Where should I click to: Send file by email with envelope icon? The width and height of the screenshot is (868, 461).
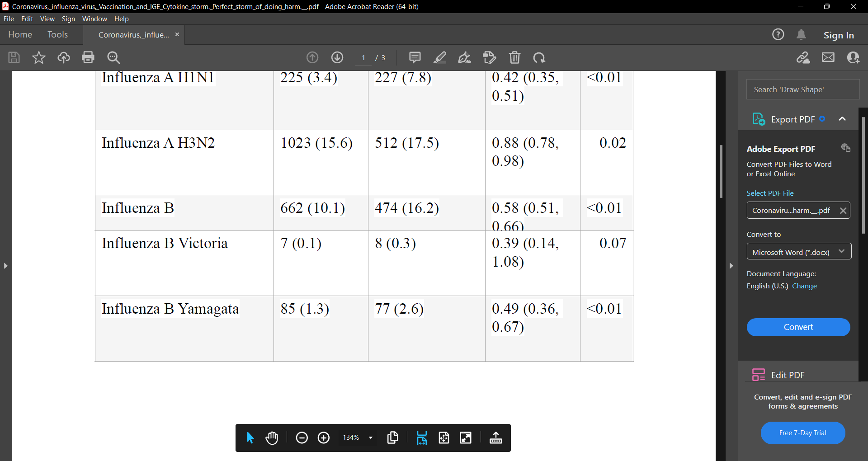(828, 57)
